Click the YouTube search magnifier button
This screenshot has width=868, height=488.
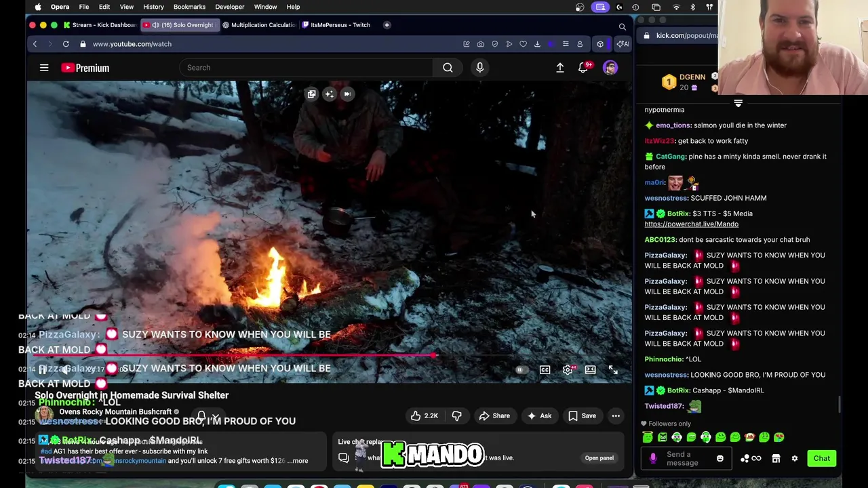pyautogui.click(x=448, y=68)
